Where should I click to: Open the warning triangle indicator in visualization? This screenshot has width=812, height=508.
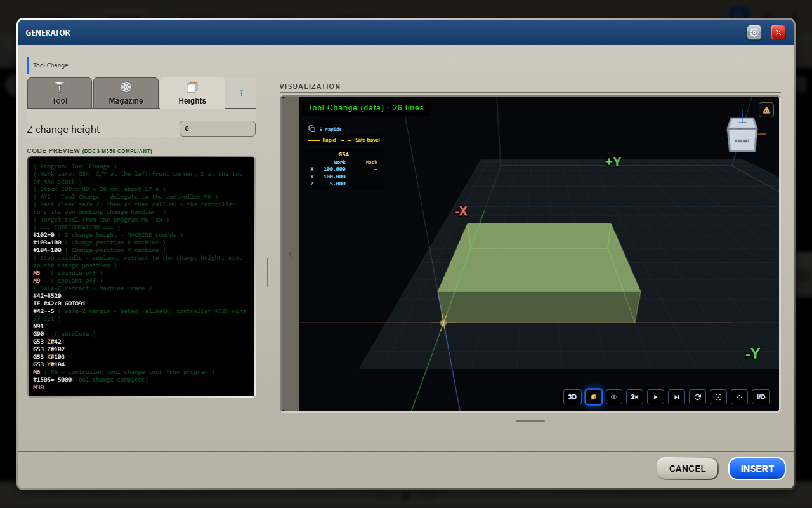[x=766, y=110]
